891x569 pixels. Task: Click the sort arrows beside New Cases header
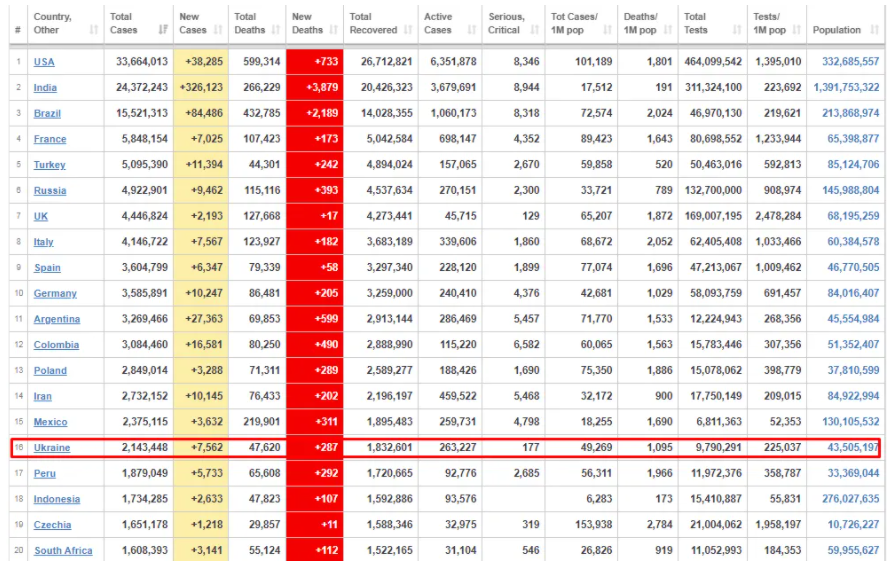(x=219, y=31)
